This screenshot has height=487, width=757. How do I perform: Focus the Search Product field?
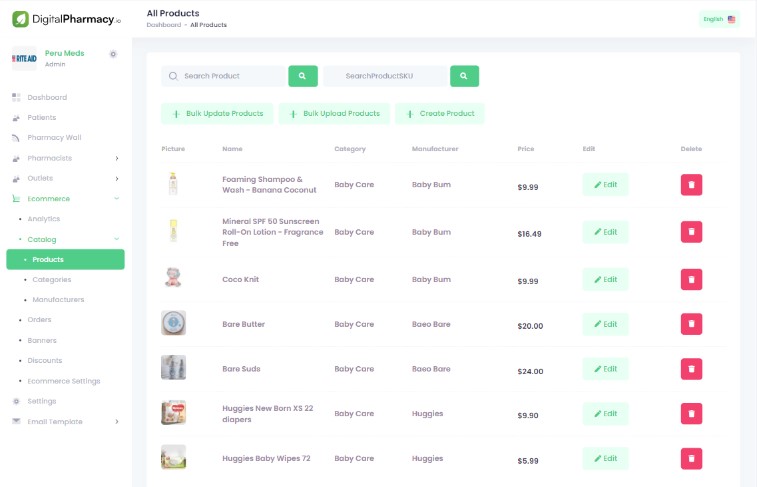[224, 76]
